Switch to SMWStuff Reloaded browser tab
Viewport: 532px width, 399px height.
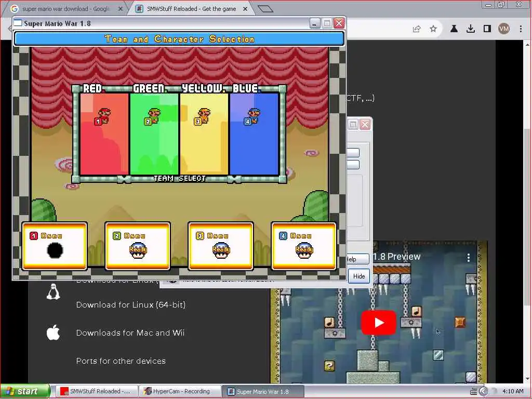click(191, 9)
